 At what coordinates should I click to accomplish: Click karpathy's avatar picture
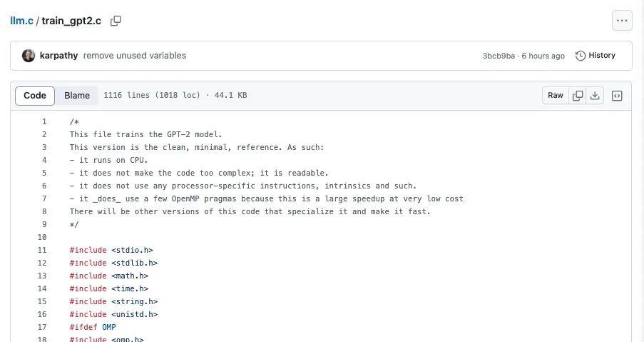(29, 56)
